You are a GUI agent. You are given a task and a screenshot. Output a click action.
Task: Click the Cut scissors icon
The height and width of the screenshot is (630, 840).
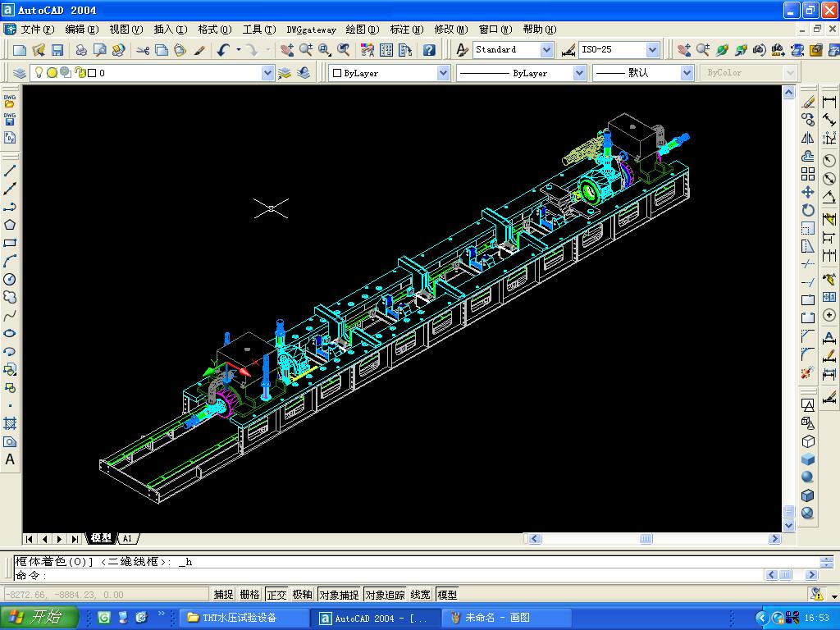(143, 50)
